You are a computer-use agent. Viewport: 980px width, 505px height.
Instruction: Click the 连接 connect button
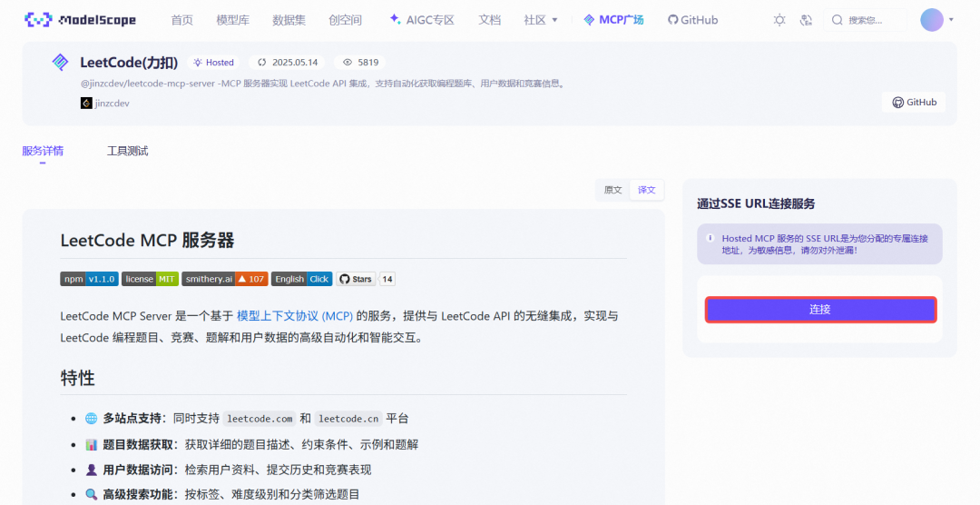820,310
